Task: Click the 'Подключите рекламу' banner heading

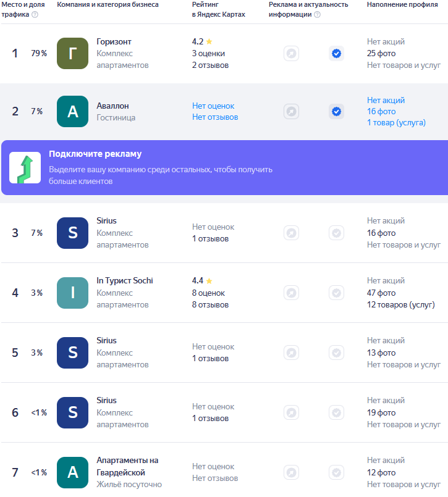Action: pos(95,154)
